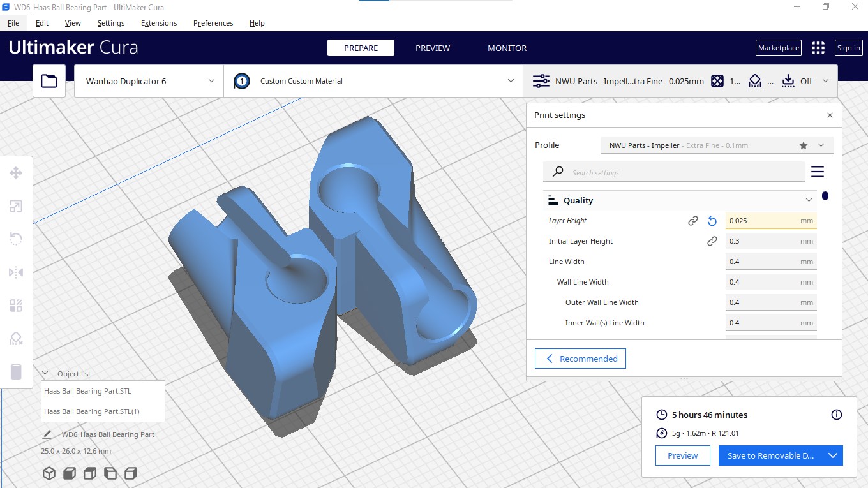868x488 pixels.
Task: Switch to right view cube icon
Action: point(131,473)
